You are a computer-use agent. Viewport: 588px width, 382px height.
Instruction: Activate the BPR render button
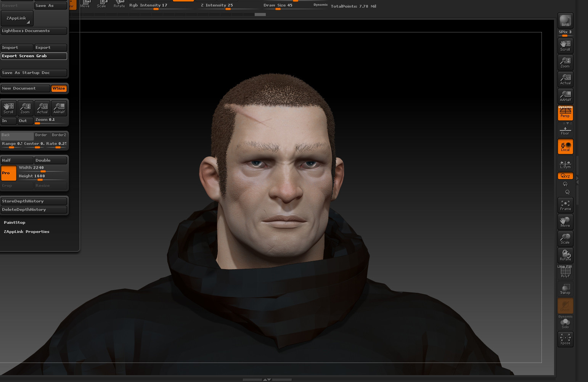click(565, 21)
